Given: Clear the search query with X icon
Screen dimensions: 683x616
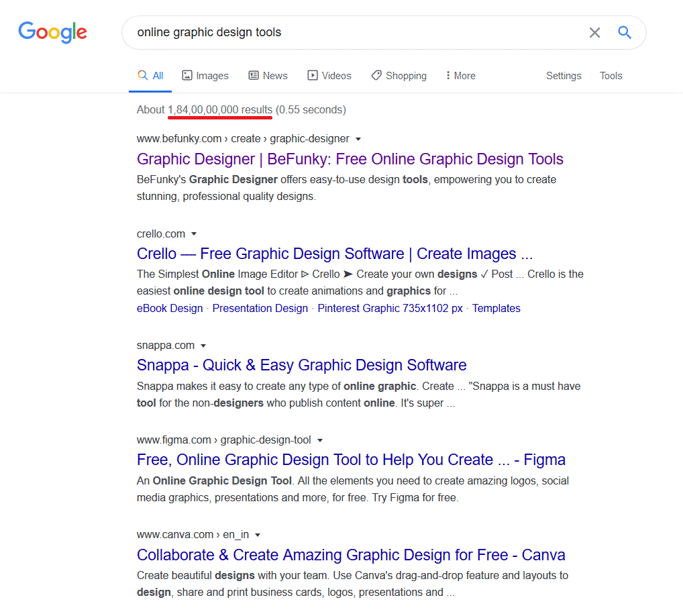Looking at the screenshot, I should tap(594, 32).
